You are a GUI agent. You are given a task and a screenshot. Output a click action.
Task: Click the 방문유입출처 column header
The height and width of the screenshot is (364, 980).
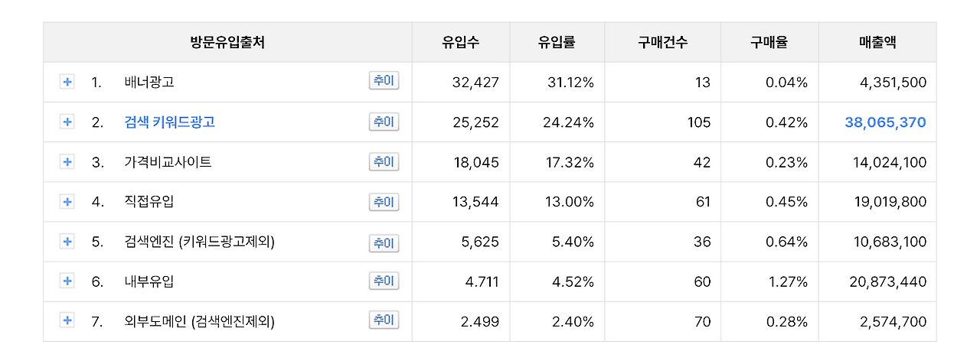[227, 43]
